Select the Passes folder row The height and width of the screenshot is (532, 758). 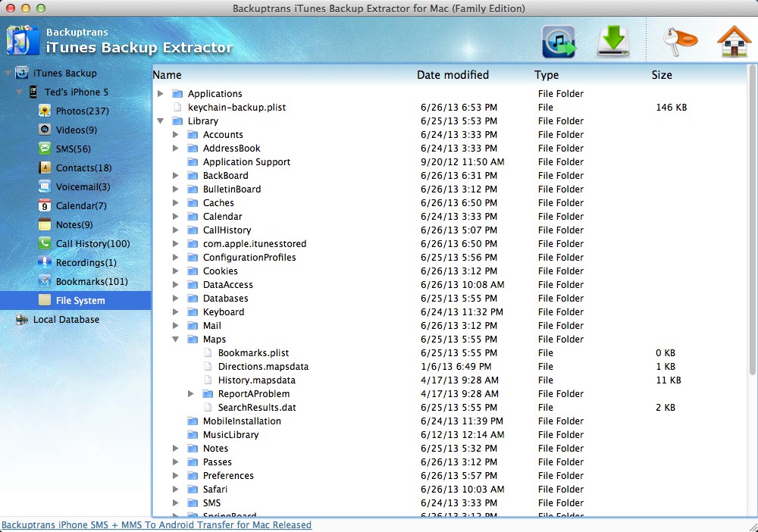point(449,462)
